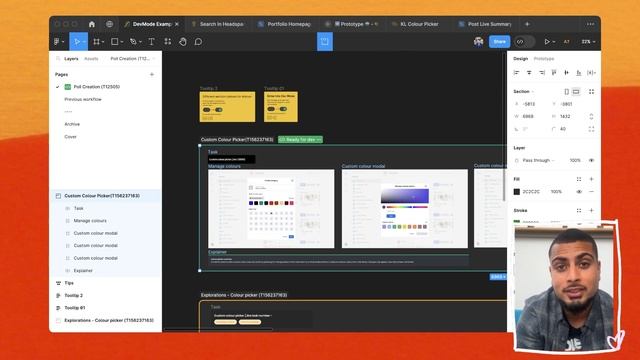Open the window overflow menu (three dots)

(591, 24)
